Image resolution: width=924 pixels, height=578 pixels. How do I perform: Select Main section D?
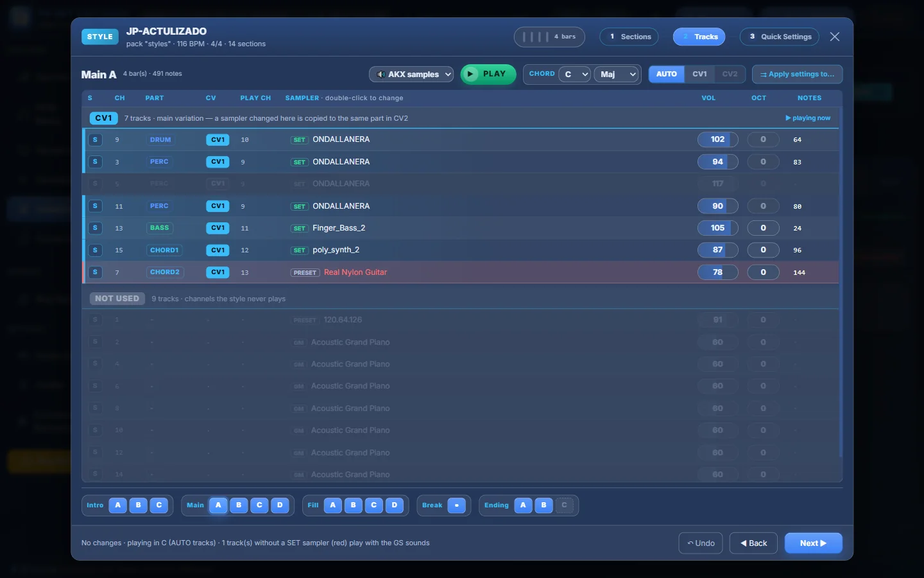pyautogui.click(x=280, y=505)
